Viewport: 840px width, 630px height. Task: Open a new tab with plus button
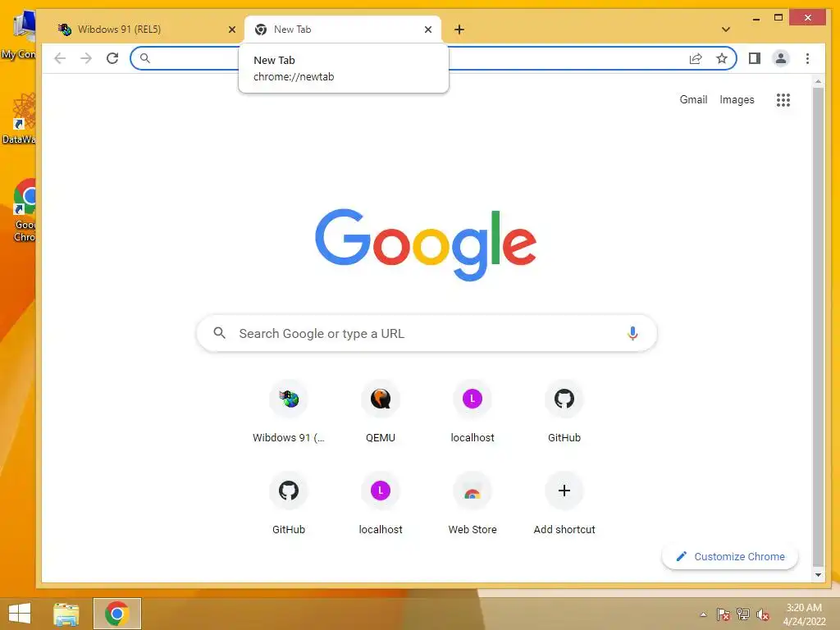point(459,30)
